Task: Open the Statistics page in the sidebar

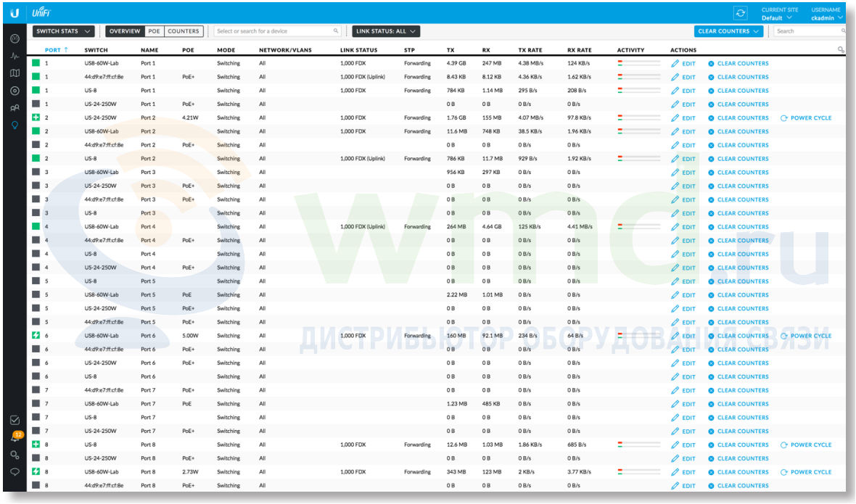Action: (x=15, y=56)
